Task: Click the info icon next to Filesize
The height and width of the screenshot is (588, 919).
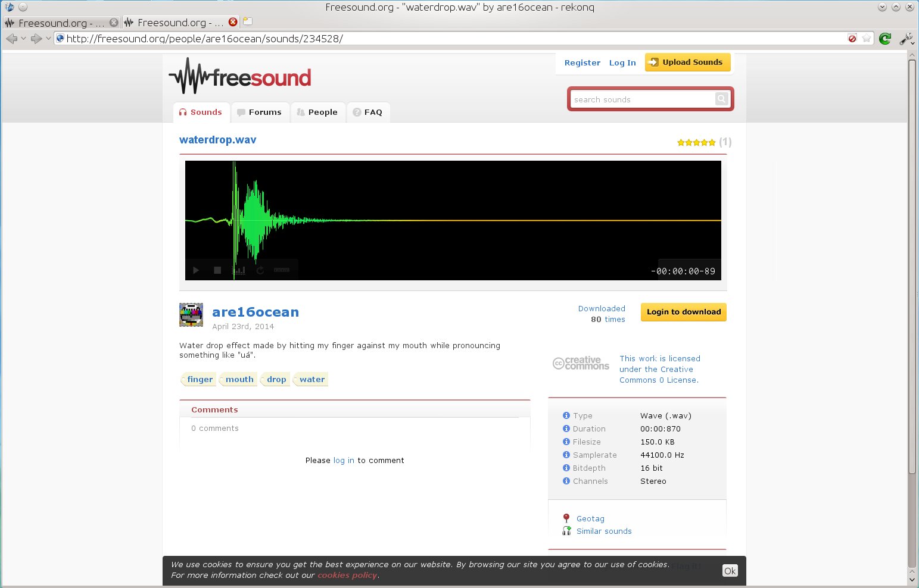Action: pos(566,442)
